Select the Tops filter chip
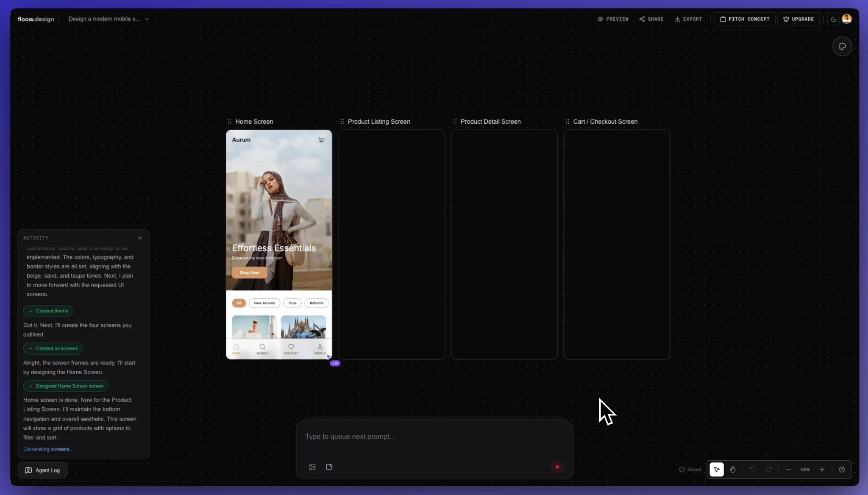868x495 pixels. coord(292,303)
